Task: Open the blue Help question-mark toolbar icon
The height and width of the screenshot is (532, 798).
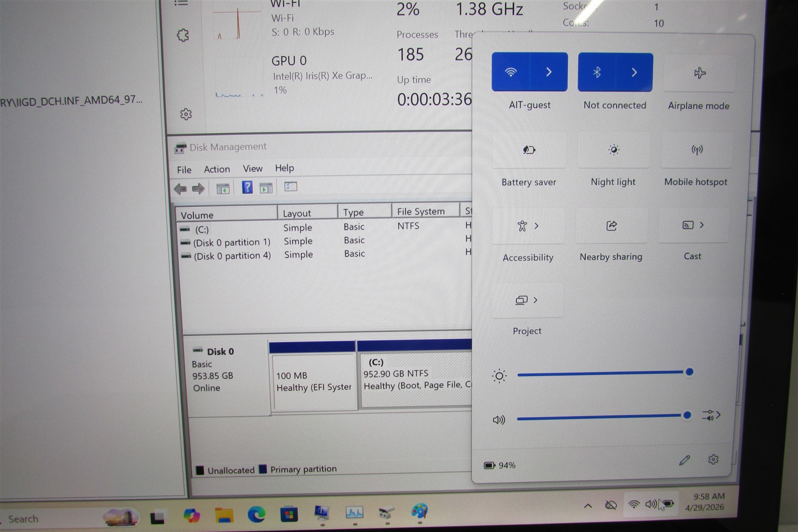Action: tap(247, 187)
